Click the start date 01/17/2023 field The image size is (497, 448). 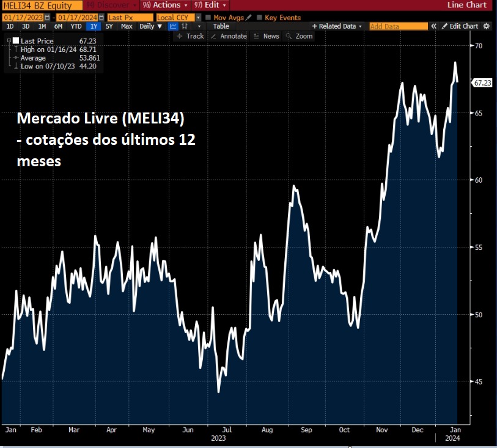coord(23,18)
